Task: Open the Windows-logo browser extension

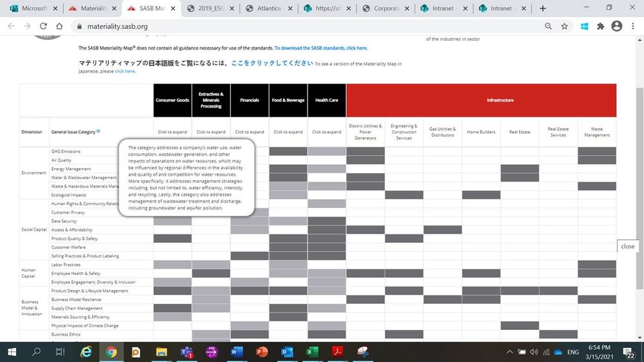Action: tap(585, 26)
